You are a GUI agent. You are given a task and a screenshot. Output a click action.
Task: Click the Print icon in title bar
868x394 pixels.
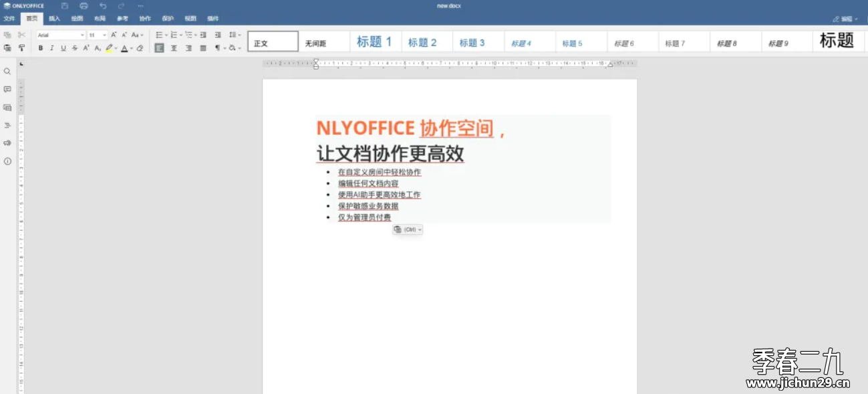coord(84,6)
